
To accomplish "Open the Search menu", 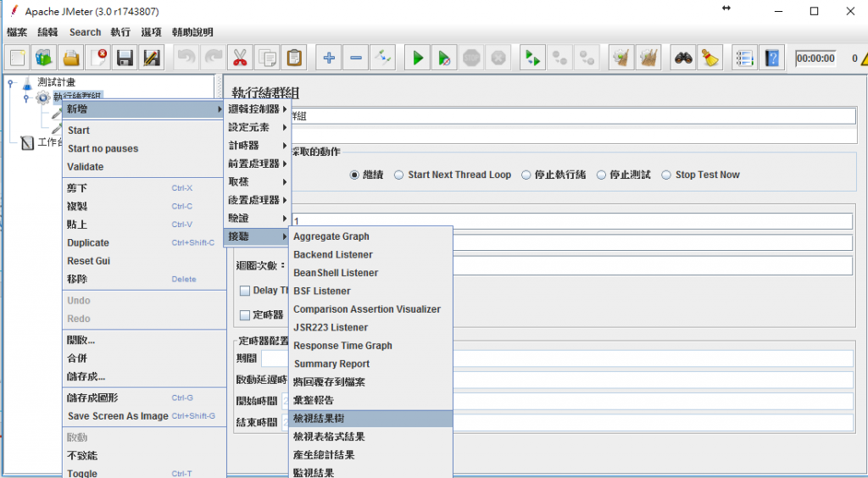I will coord(86,32).
